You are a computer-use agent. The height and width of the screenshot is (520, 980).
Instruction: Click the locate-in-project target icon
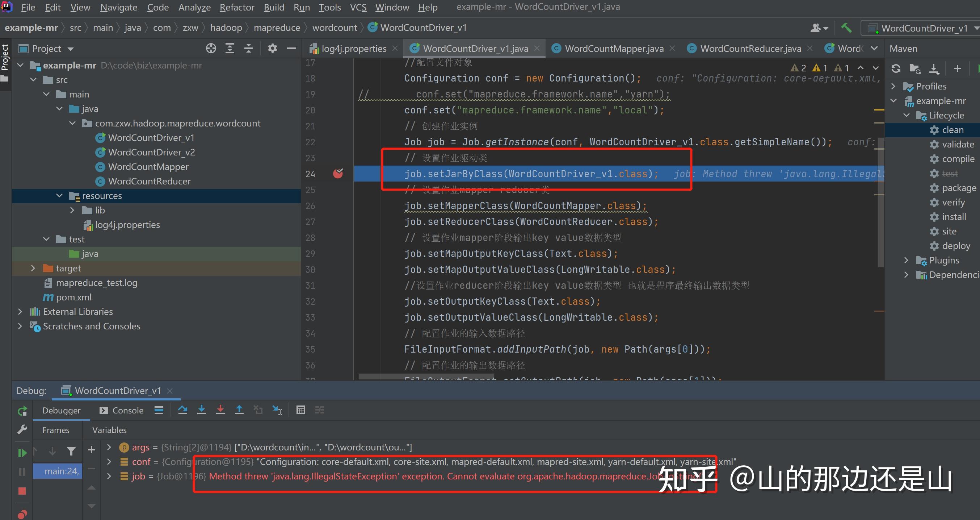211,48
